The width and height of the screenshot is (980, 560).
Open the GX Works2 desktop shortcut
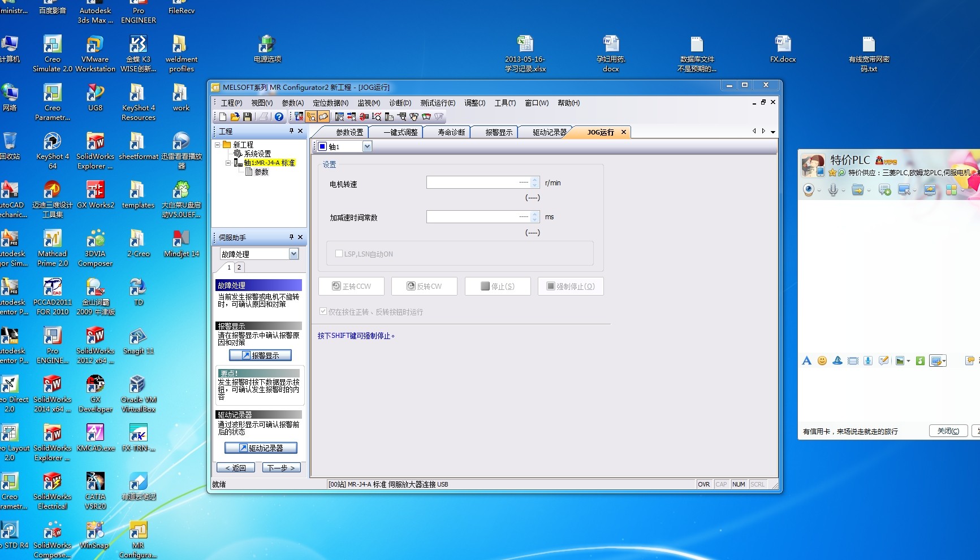point(95,190)
